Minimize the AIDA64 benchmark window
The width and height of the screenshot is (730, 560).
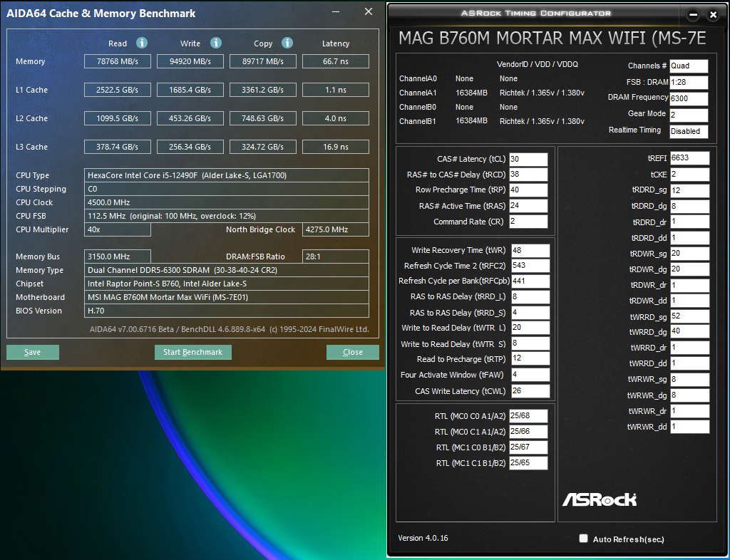click(x=336, y=11)
